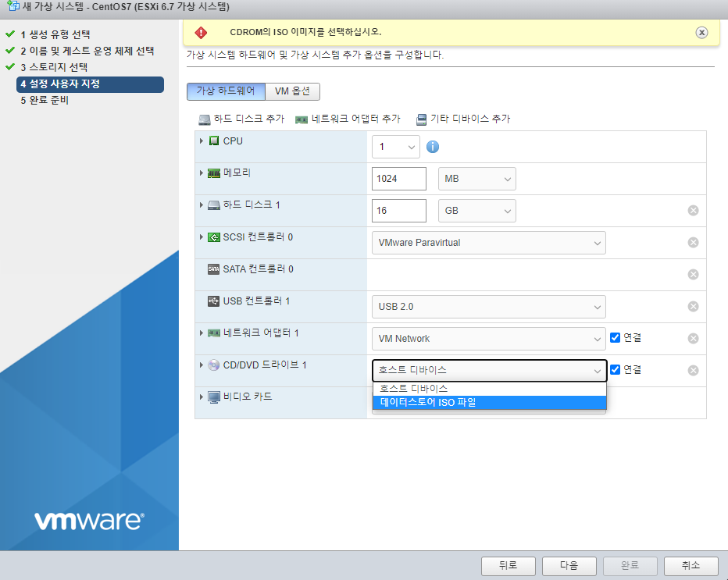Expand the 네트워크 어댑터 1 row
Screen dimensions: 728x580
[202, 333]
